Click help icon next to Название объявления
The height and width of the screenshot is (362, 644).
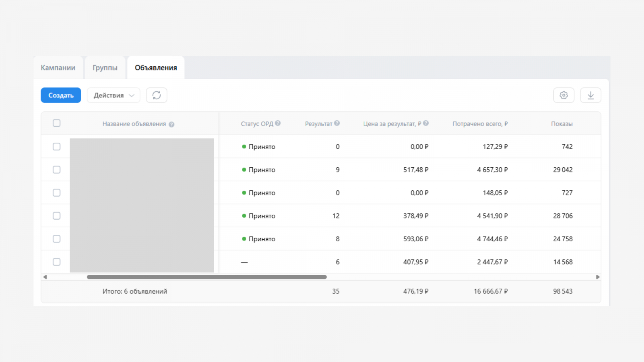click(x=171, y=124)
